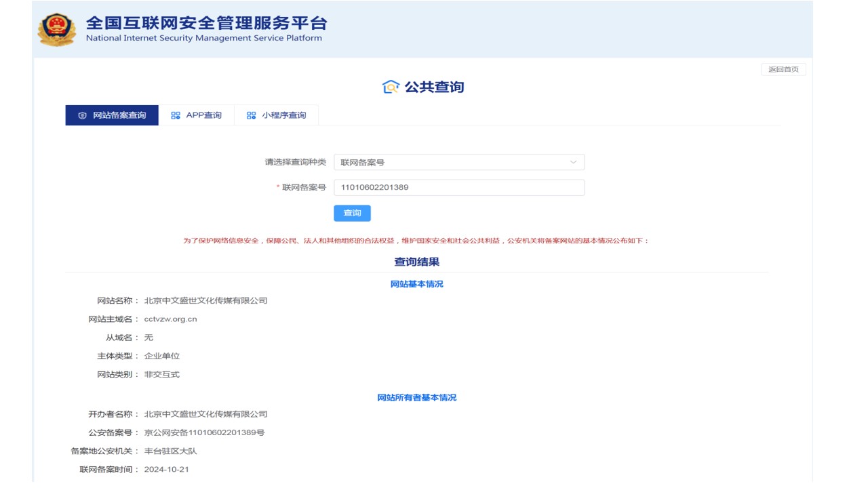Viewport: 868px width, 488px height.
Task: Click the 联网备案号 input field
Action: (458, 188)
